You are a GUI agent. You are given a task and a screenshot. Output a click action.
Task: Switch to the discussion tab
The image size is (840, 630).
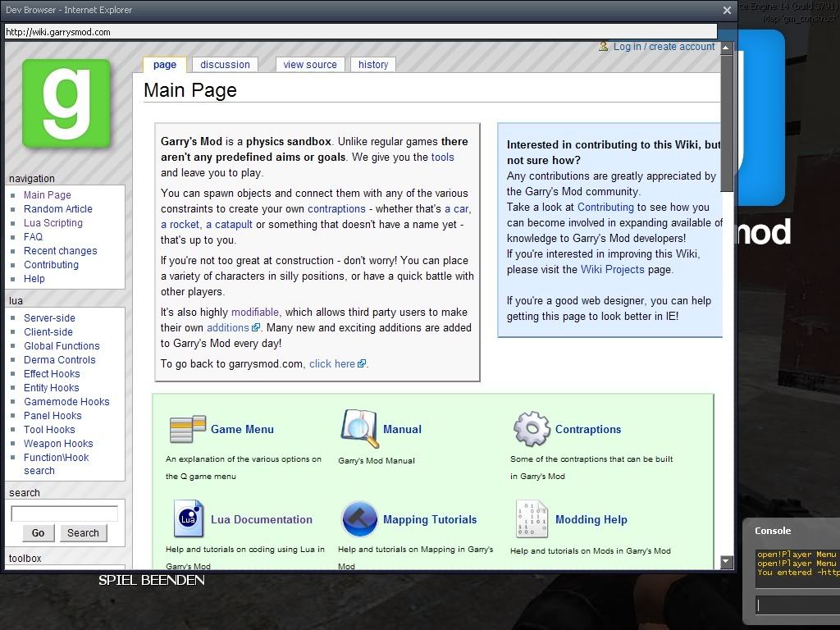(x=225, y=64)
